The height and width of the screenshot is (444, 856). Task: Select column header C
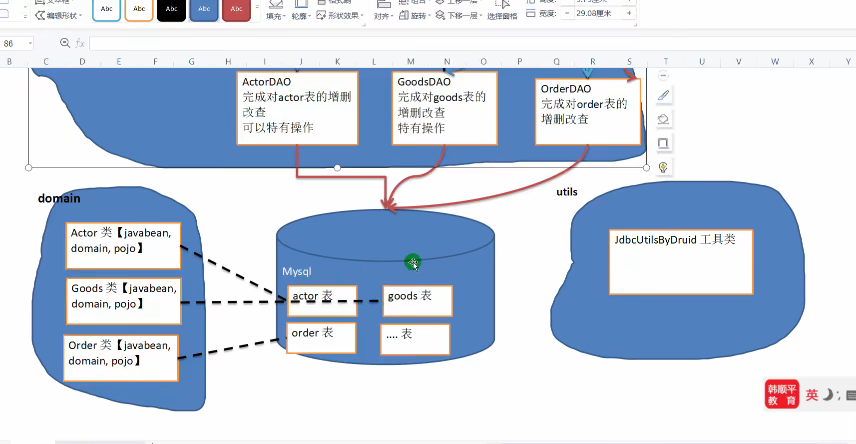click(46, 62)
